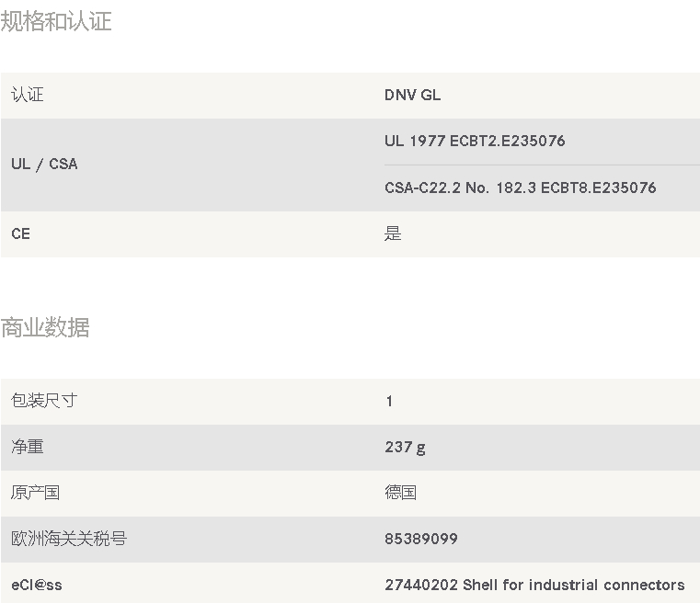Select the UL / CSA row label
Screen dimensions: 700x603
pos(44,164)
